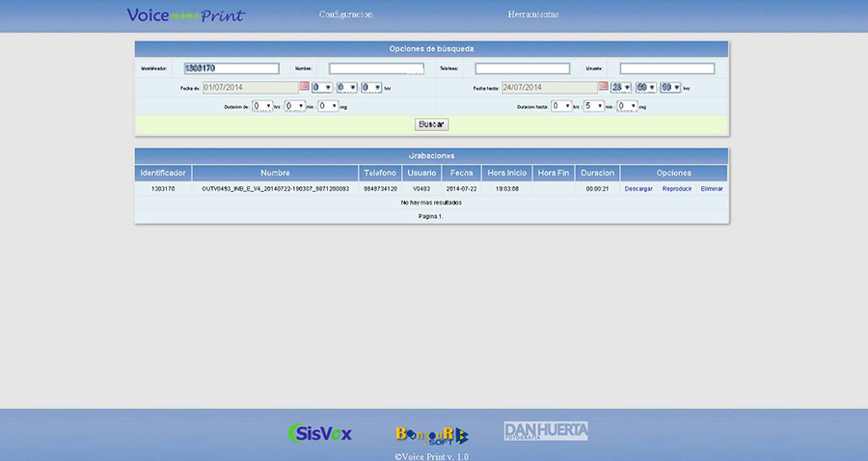Click the Telefono search field

pyautogui.click(x=522, y=68)
